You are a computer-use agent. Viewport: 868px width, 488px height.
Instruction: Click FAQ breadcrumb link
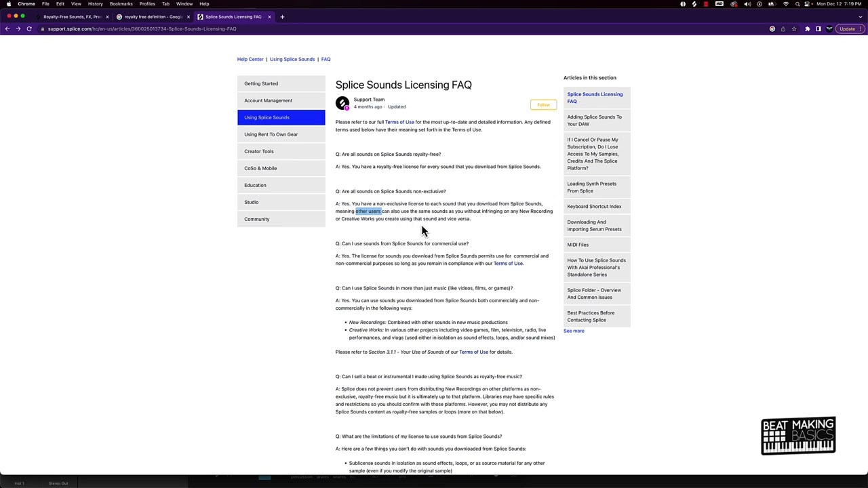click(325, 59)
